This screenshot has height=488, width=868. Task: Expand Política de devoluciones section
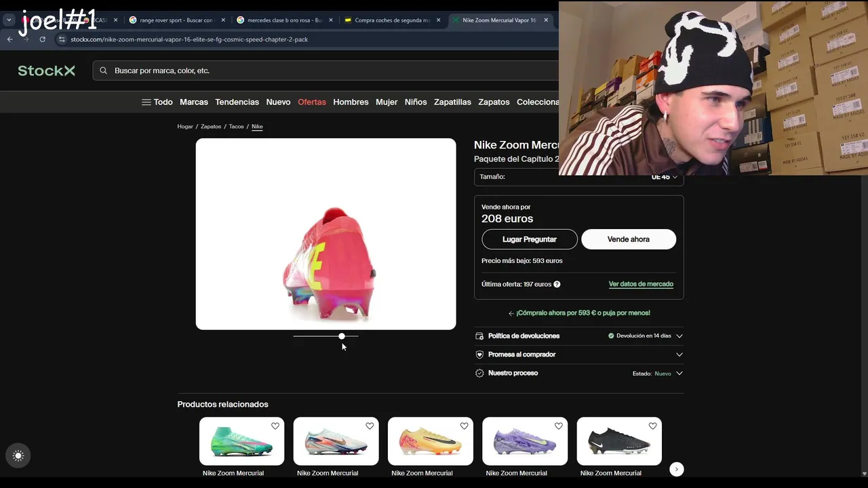click(578, 336)
